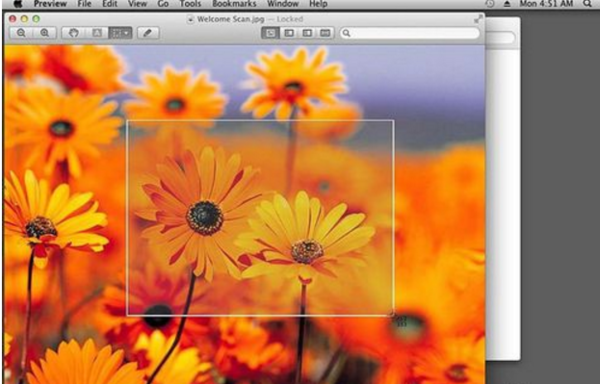Click the zoom in magnifier button

(45, 33)
